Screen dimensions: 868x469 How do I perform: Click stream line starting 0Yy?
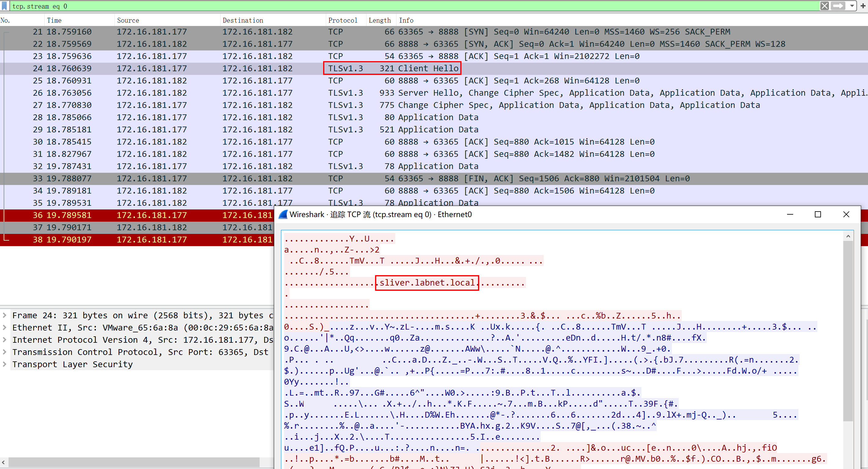316,382
